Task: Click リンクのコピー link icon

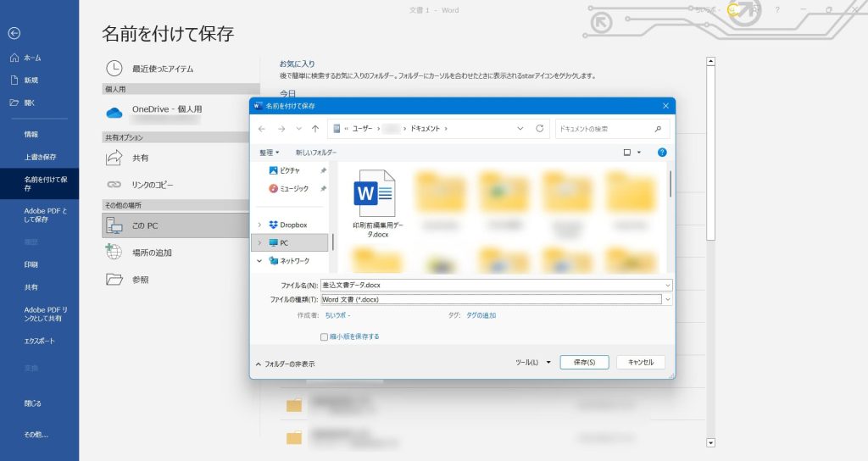Action: pyautogui.click(x=114, y=184)
